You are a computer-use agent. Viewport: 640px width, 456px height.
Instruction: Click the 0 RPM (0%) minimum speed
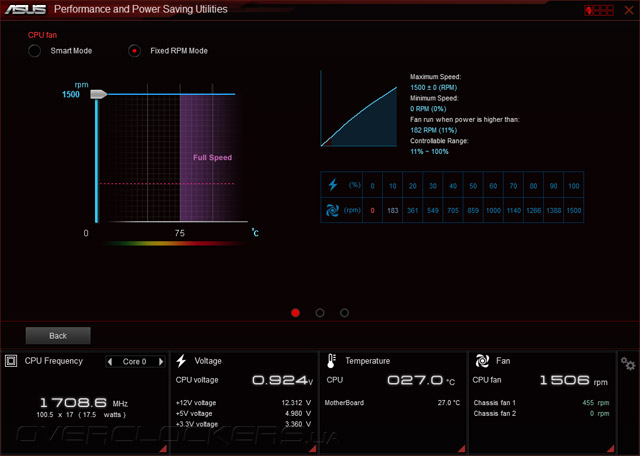[x=428, y=109]
